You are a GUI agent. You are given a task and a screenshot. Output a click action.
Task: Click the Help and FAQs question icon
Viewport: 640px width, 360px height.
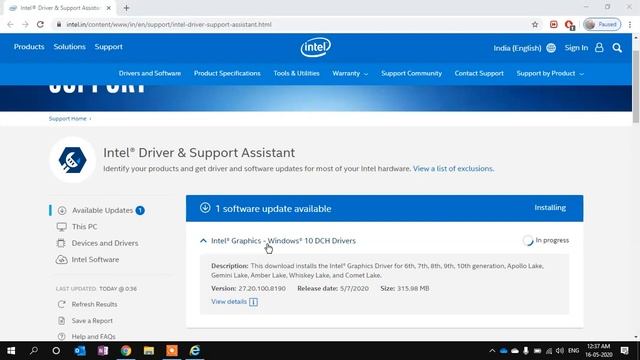pos(62,336)
